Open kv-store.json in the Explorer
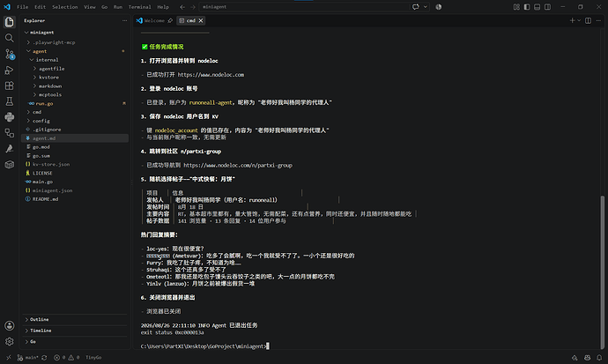This screenshot has height=364, width=608. pyautogui.click(x=51, y=164)
